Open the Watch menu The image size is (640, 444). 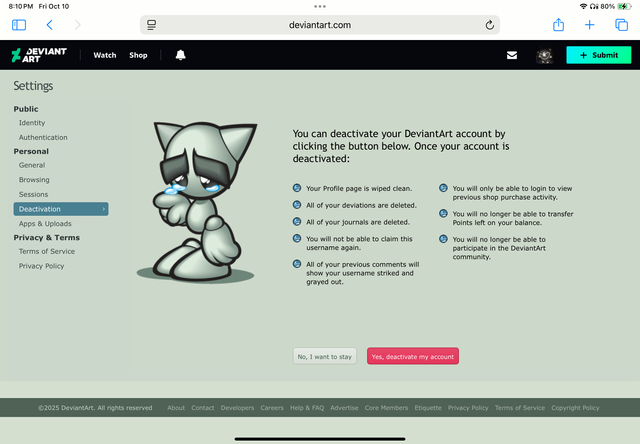[x=105, y=55]
